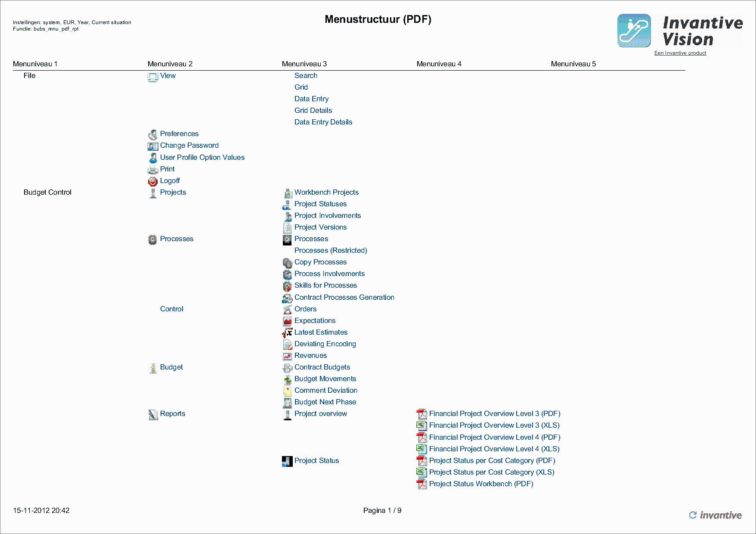This screenshot has height=534, width=756.
Task: Click PDF icon for Financial Project Overview Level 3
Action: [x=422, y=414]
